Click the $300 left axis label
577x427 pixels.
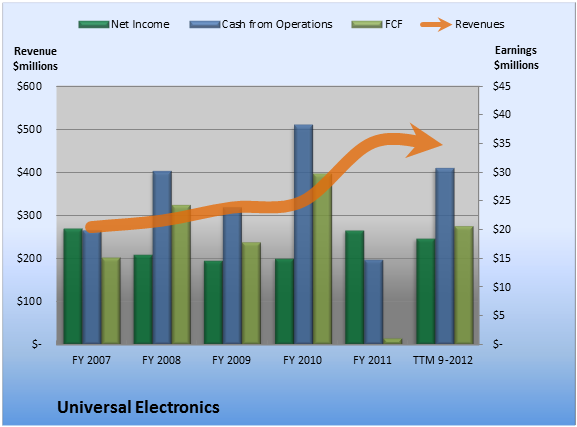29,215
